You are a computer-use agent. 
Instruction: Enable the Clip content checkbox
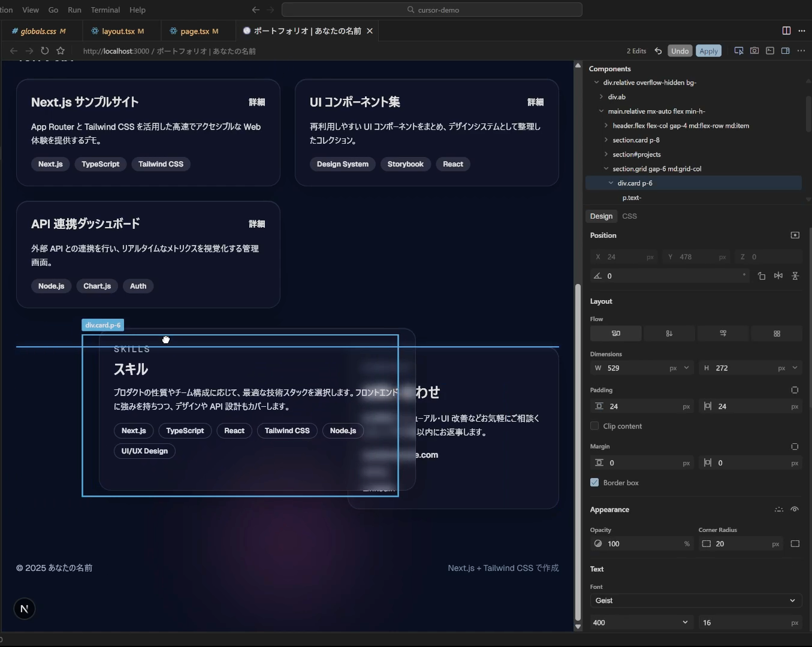pos(594,426)
